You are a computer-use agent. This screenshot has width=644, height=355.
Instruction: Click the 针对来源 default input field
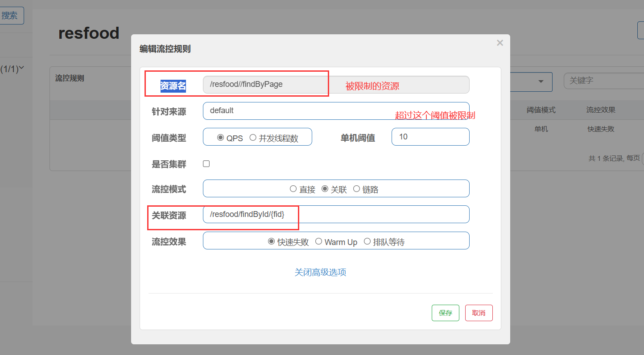pos(336,111)
